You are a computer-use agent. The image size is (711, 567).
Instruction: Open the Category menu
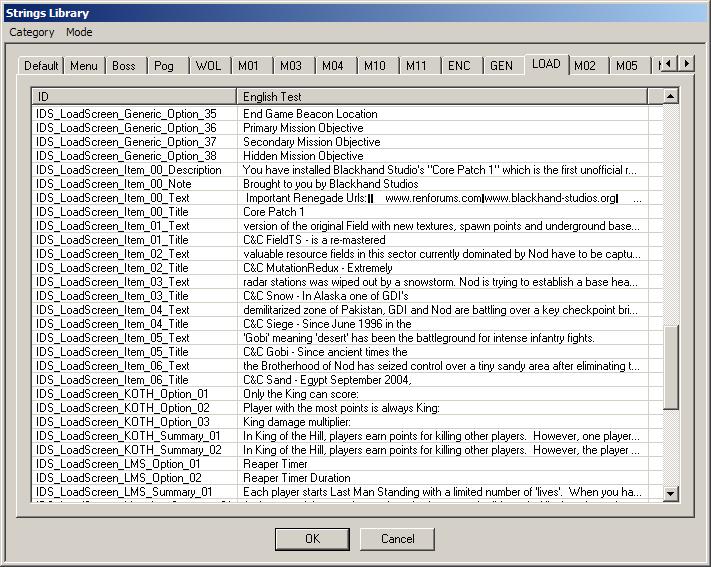(32, 32)
